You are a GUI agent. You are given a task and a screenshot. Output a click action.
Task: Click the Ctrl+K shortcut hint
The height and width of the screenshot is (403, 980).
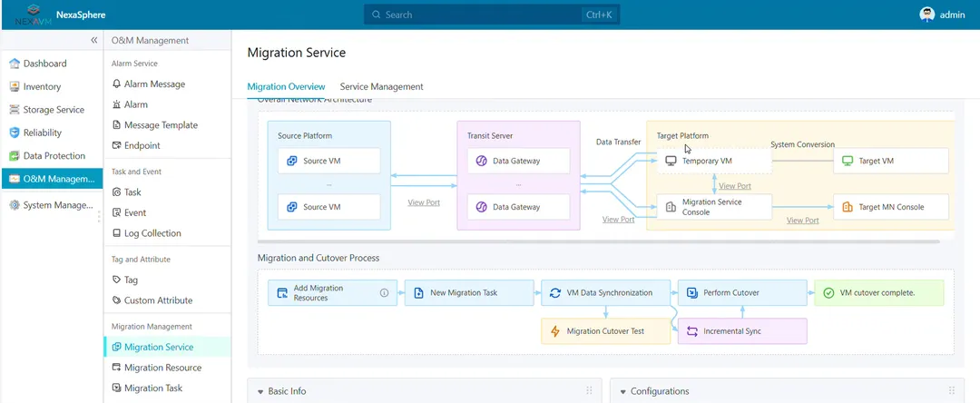[599, 15]
